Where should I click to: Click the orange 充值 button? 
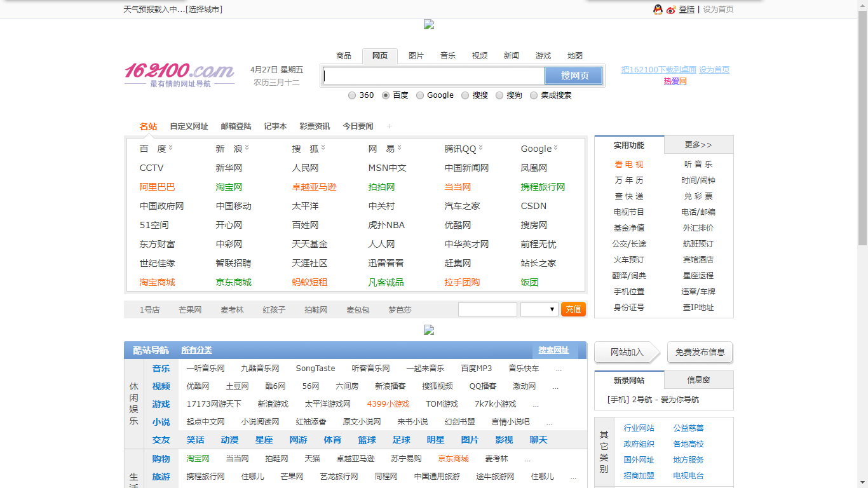[573, 309]
